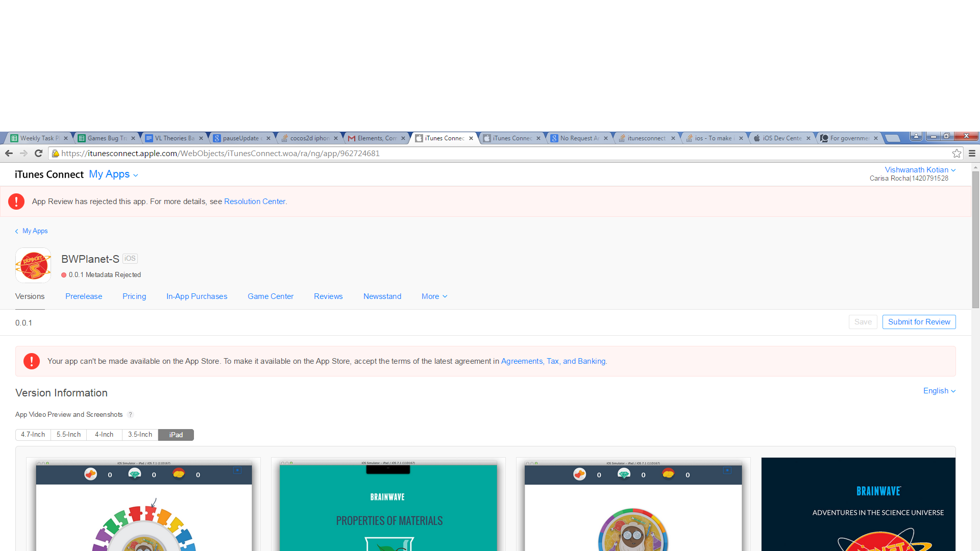Click the help question mark next to Screenshots

point(130,414)
